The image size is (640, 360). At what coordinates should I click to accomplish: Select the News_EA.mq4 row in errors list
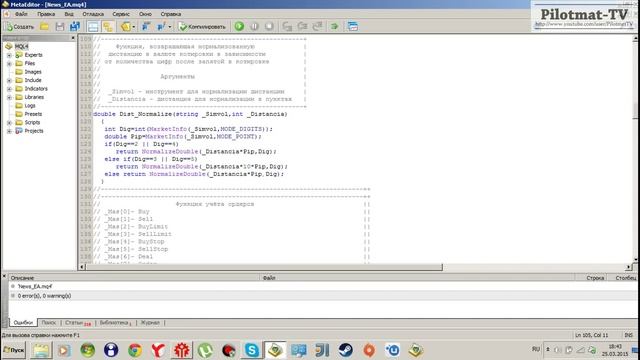(322, 287)
